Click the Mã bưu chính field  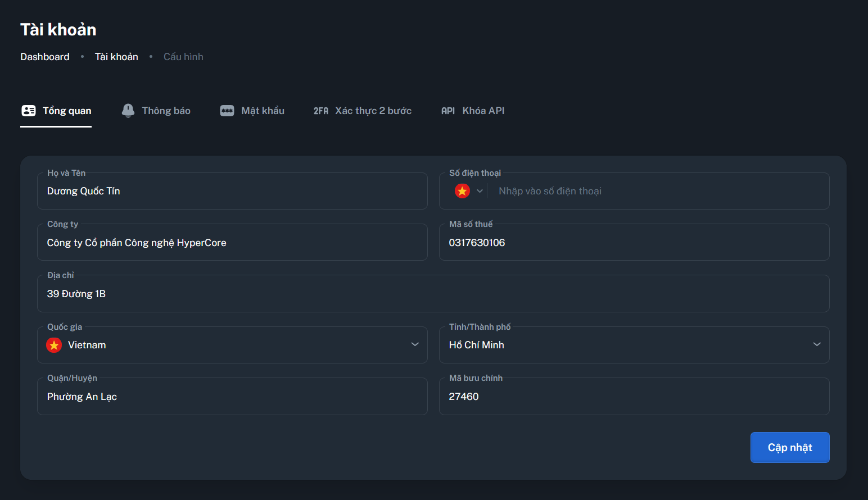coord(634,397)
